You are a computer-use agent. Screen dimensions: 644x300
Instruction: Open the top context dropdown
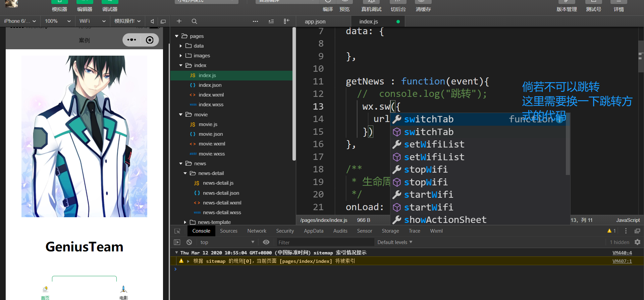point(227,242)
